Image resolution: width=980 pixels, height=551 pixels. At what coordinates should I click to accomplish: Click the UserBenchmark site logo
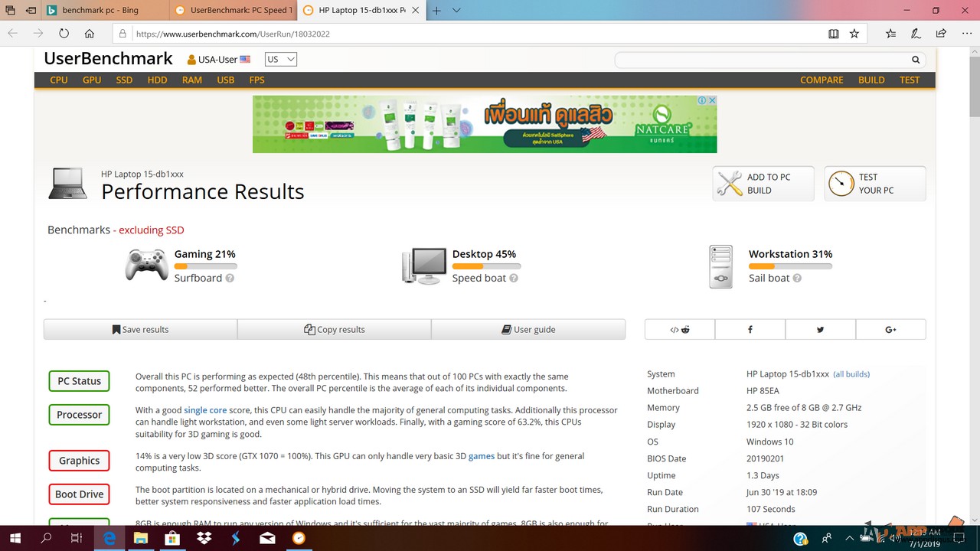point(108,59)
